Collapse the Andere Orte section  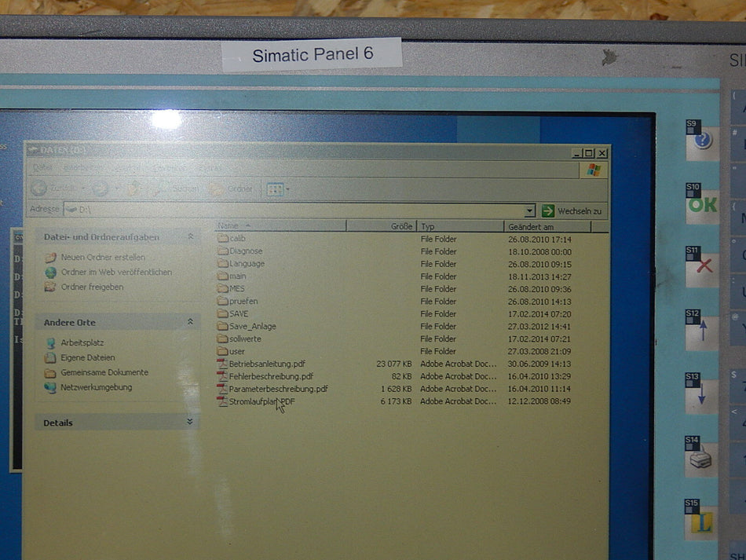(191, 320)
